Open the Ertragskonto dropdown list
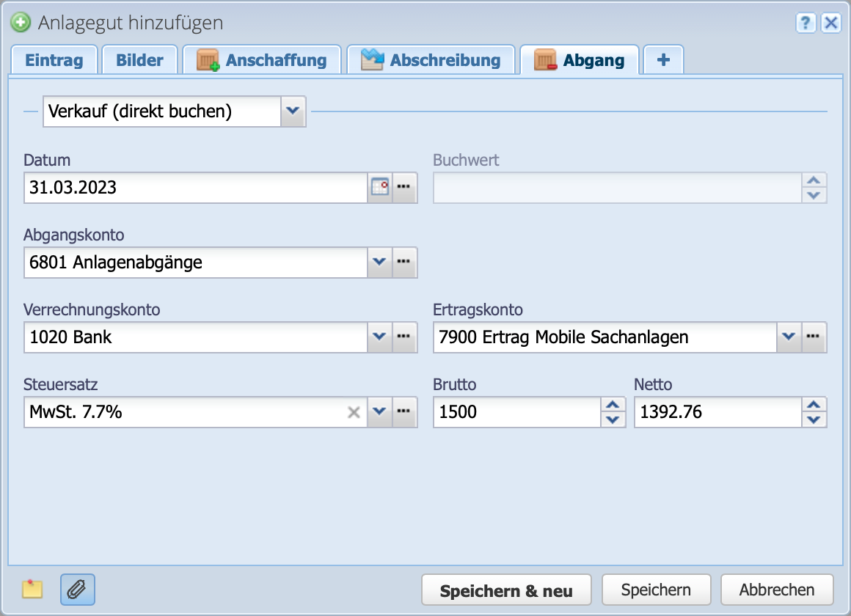Viewport: 851px width, 616px height. pyautogui.click(x=789, y=337)
